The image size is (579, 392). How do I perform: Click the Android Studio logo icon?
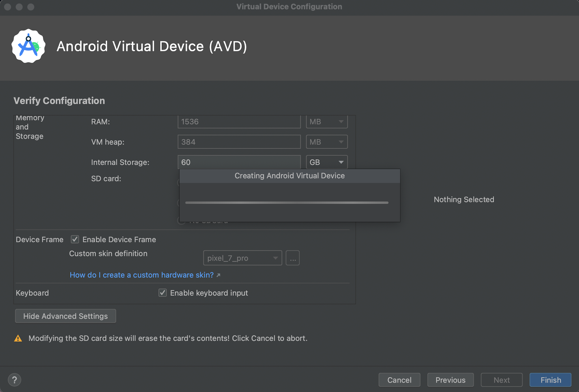(x=29, y=46)
